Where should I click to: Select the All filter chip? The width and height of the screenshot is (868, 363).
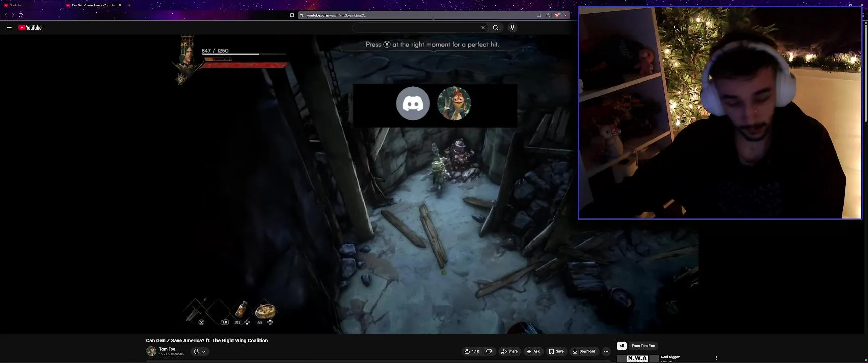[x=622, y=346]
